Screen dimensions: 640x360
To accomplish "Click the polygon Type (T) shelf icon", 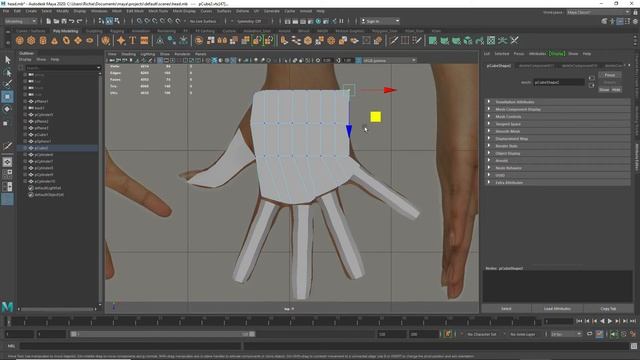I will click(133, 40).
